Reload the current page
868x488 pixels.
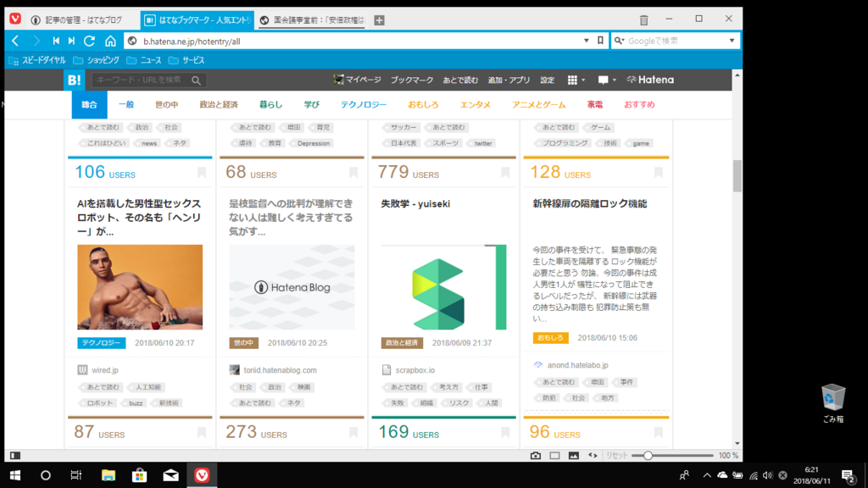click(89, 41)
